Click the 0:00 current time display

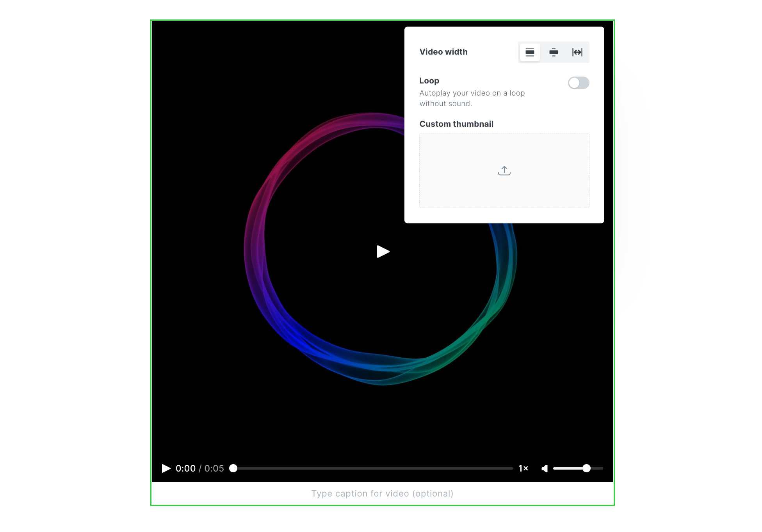185,468
